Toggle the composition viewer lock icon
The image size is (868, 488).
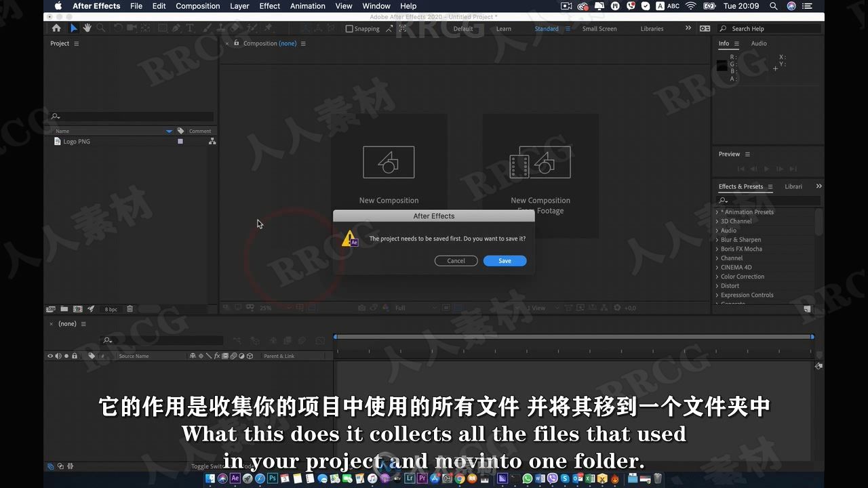coord(237,43)
